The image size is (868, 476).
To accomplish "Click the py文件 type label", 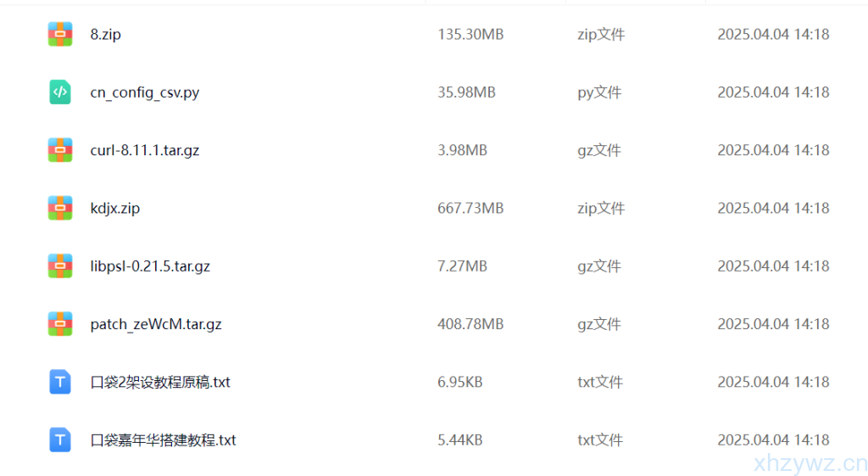I will [599, 92].
